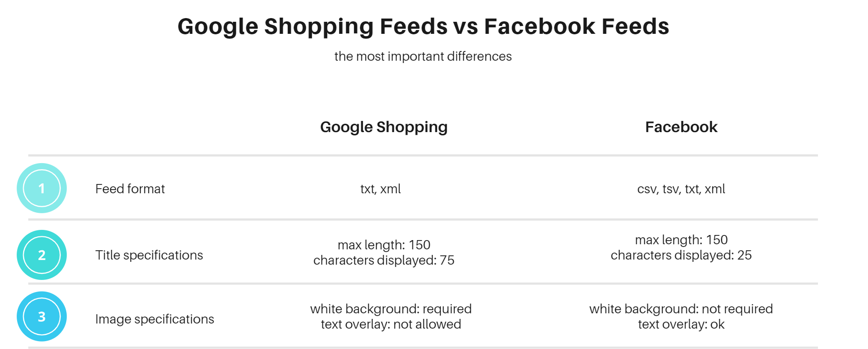
Task: Click the main title comparing Google and Facebook feeds
Action: pyautogui.click(x=423, y=26)
